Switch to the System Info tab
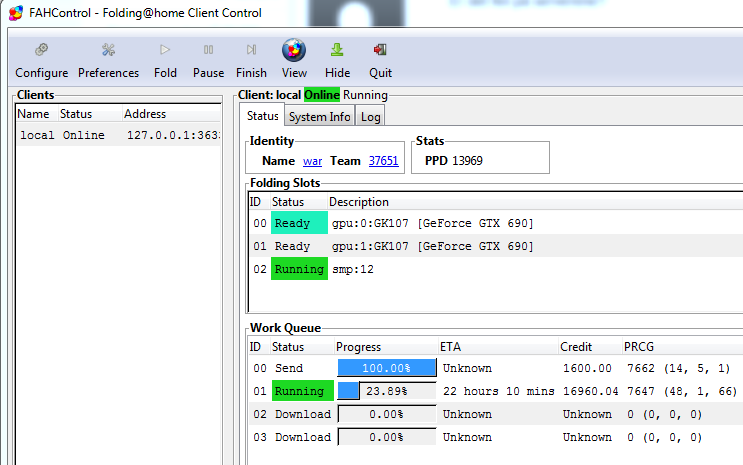This screenshot has height=465, width=743. click(x=320, y=117)
